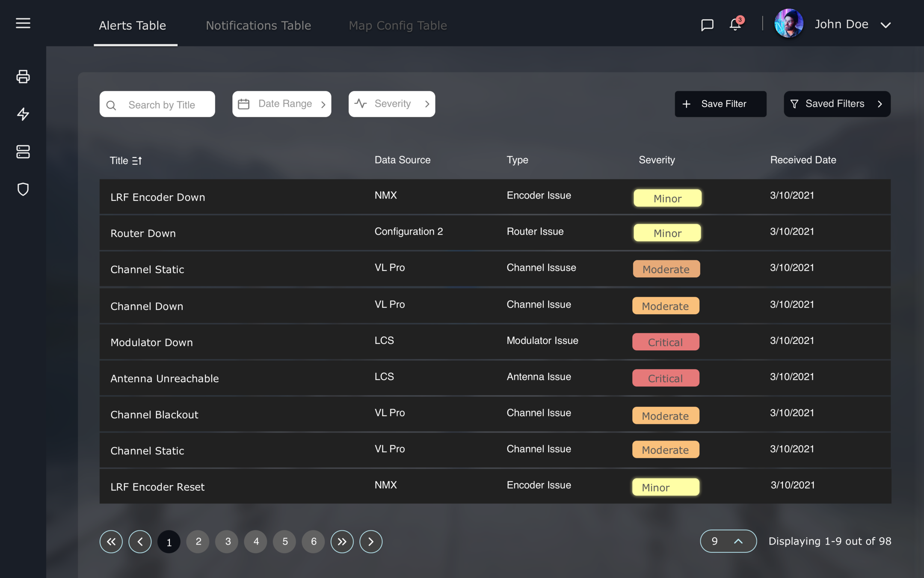Image resolution: width=924 pixels, height=578 pixels.
Task: Open the Severity filter dropdown
Action: coord(391,104)
